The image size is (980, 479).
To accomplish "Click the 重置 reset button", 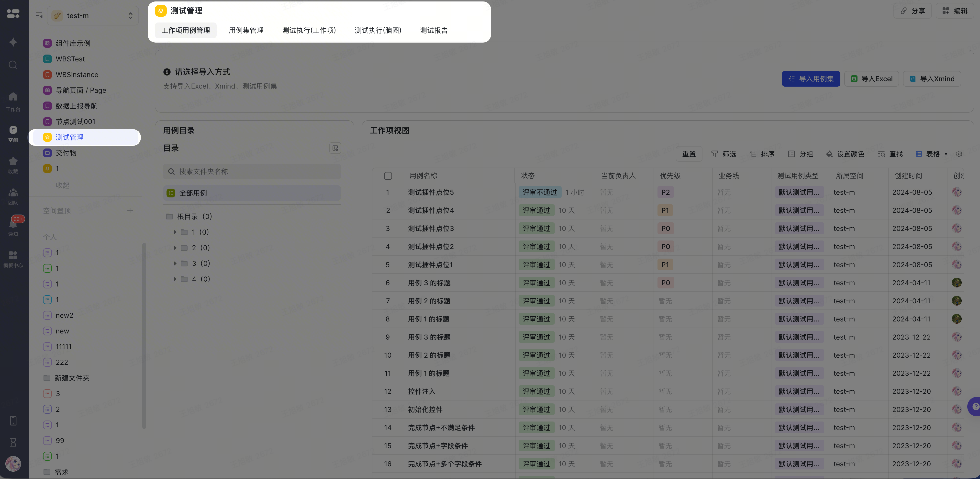I will point(689,154).
